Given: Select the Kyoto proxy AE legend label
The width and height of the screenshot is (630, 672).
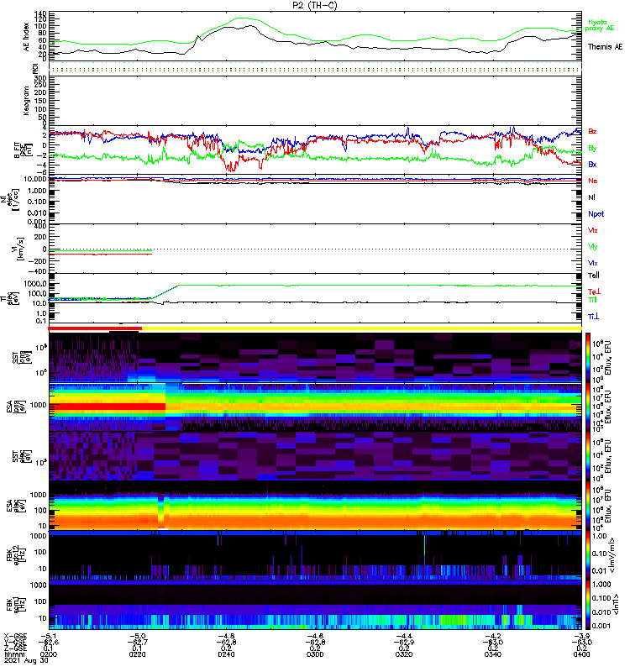Looking at the screenshot, I should click(599, 25).
